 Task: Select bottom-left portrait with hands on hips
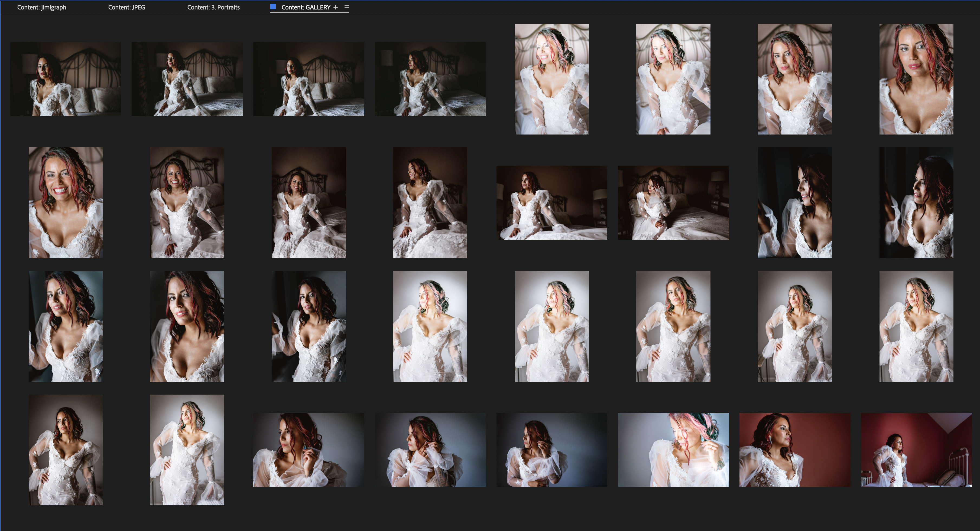click(66, 450)
